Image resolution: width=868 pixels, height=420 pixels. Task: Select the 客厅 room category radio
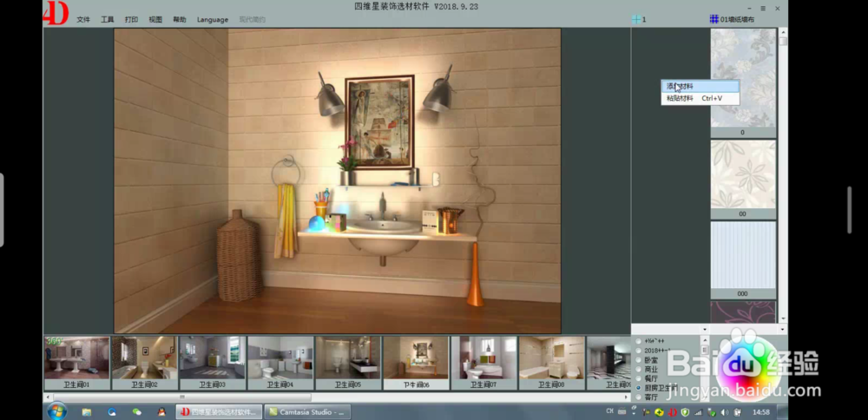[639, 397]
